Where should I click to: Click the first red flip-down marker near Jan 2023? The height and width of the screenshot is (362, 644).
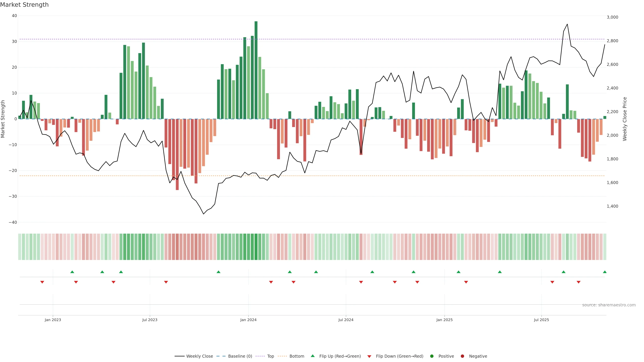pyautogui.click(x=42, y=282)
